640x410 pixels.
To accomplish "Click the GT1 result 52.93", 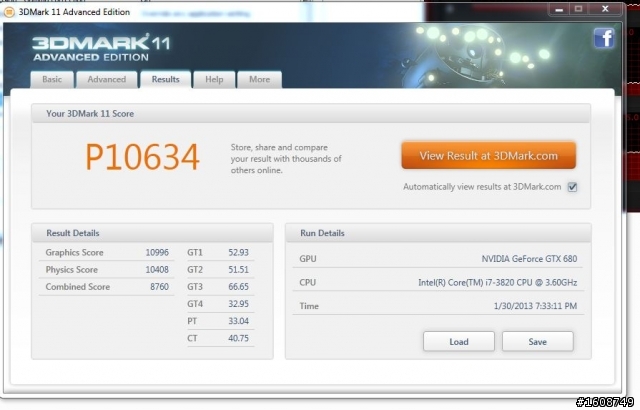I will click(x=238, y=253).
